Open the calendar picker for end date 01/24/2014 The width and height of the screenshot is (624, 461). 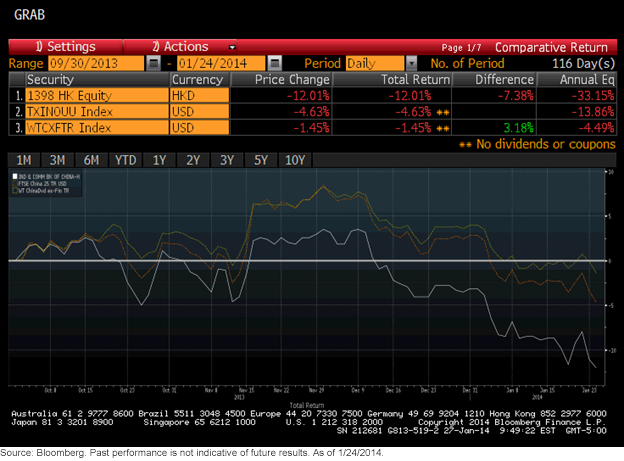click(275, 63)
